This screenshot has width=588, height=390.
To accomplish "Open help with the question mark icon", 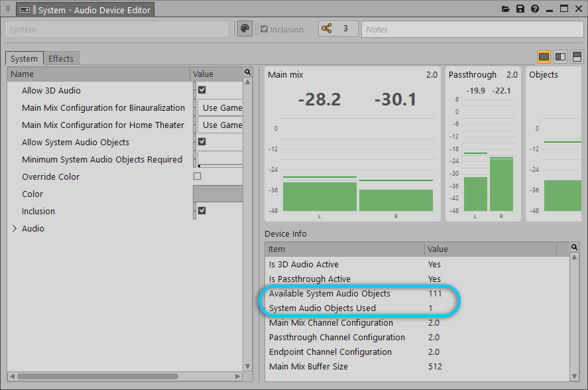I will [534, 9].
